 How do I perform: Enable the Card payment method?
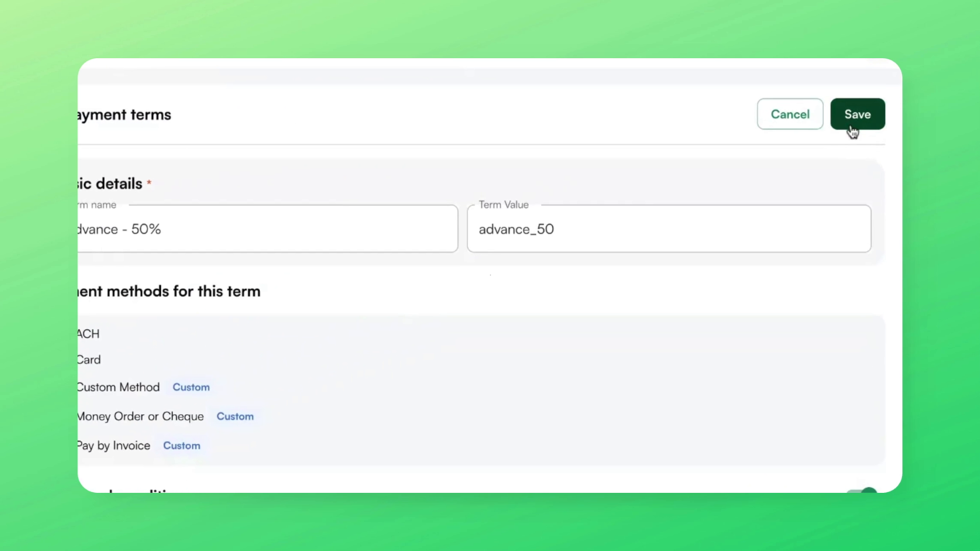pos(89,359)
